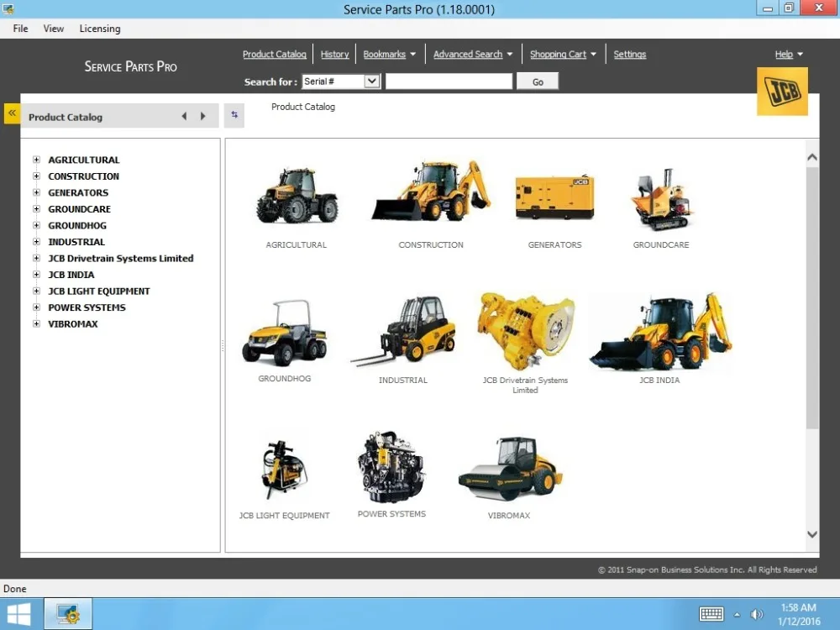This screenshot has height=630, width=840.
Task: Open the Advanced Search dropdown
Action: [473, 54]
